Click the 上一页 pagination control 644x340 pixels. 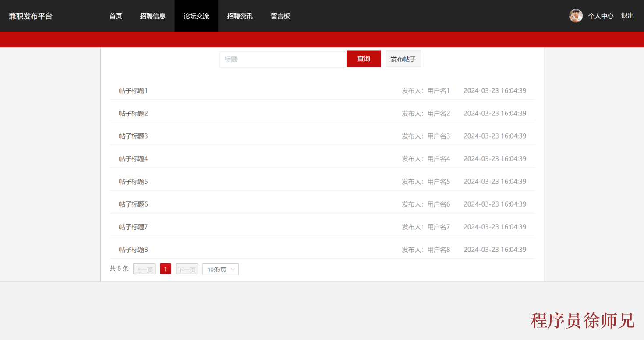tap(144, 268)
